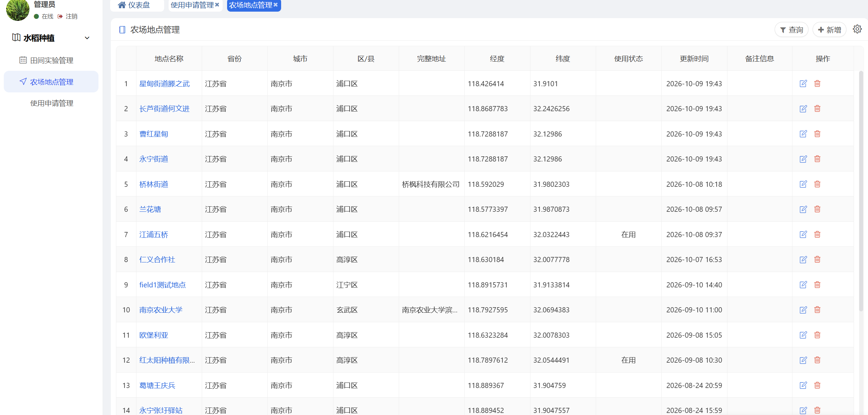Click the table vertical scrollbar
Viewport: 868px width, 415px height.
[x=860, y=192]
